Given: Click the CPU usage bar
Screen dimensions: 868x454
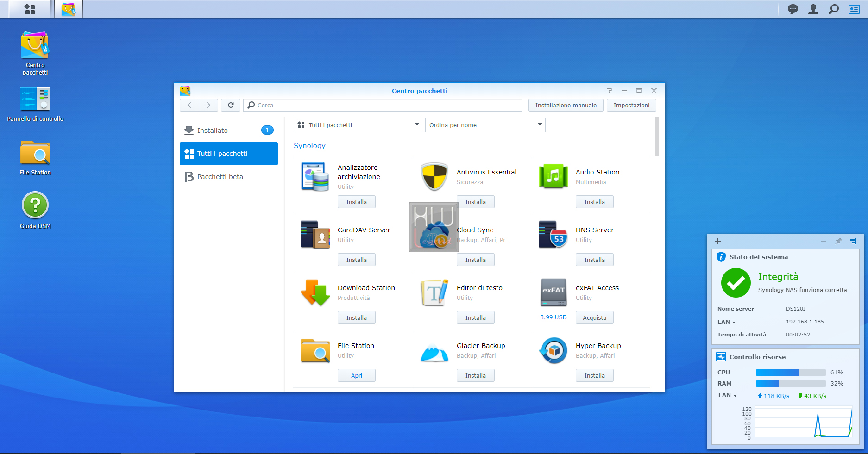Looking at the screenshot, I should (x=791, y=373).
